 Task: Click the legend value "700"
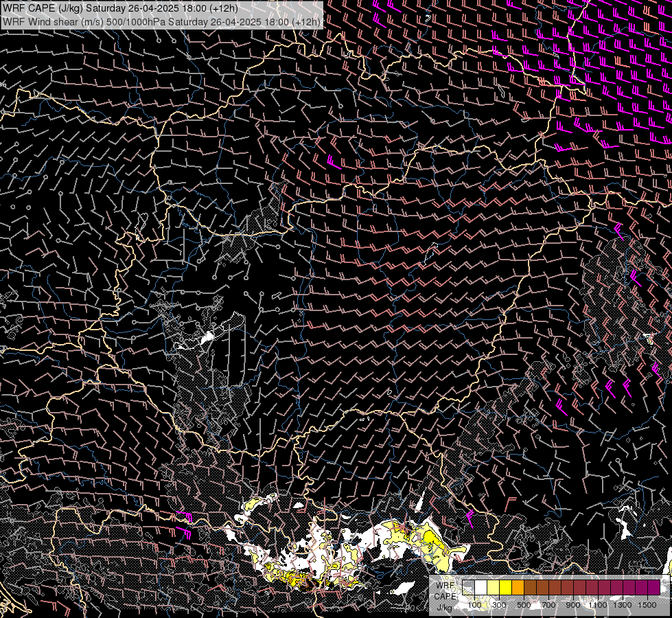tap(548, 605)
